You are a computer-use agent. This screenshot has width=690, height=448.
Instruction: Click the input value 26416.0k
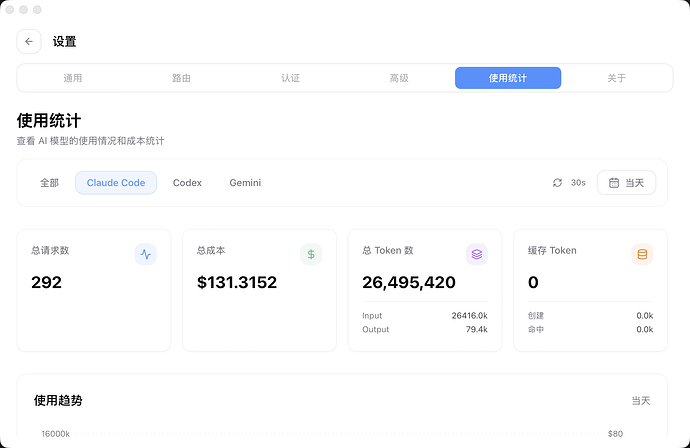[x=470, y=316]
